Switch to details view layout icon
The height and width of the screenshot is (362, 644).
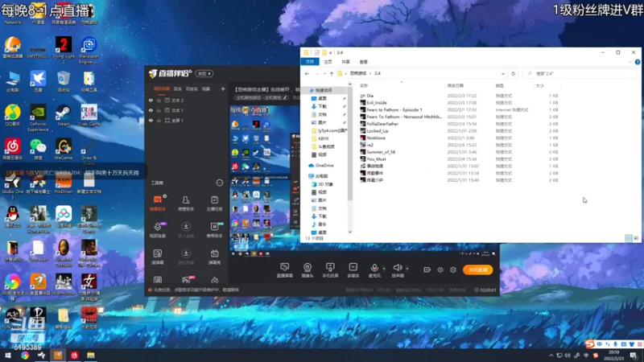(629, 238)
